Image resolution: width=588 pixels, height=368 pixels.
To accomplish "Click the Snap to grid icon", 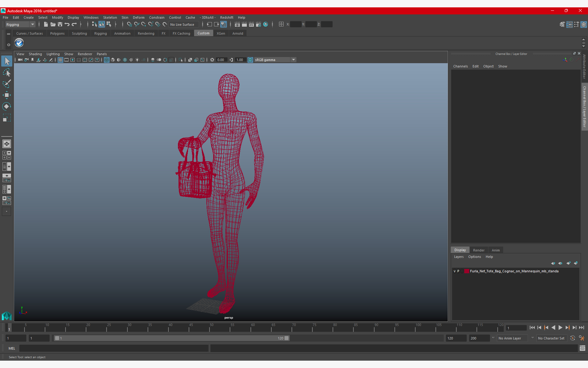I will 129,24.
